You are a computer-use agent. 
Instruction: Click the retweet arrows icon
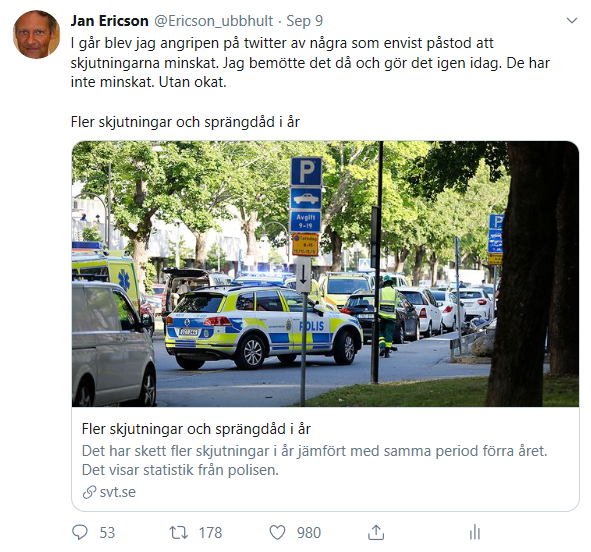coord(178,532)
